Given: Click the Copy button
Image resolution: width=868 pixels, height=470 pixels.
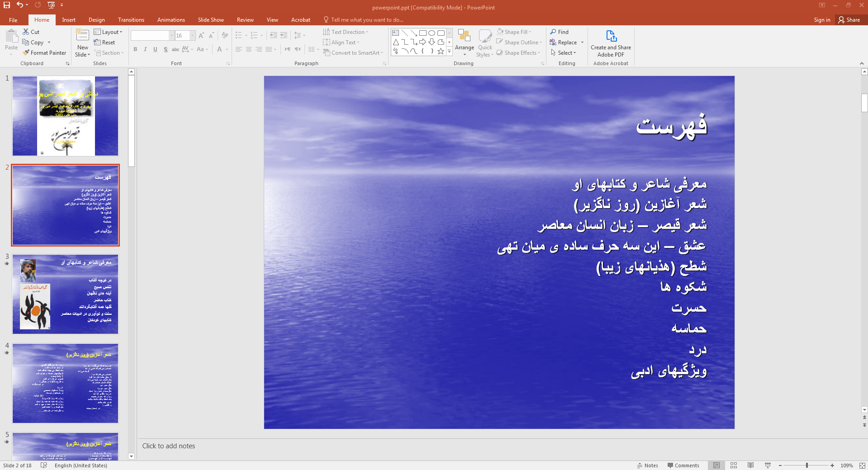Looking at the screenshot, I should point(33,43).
